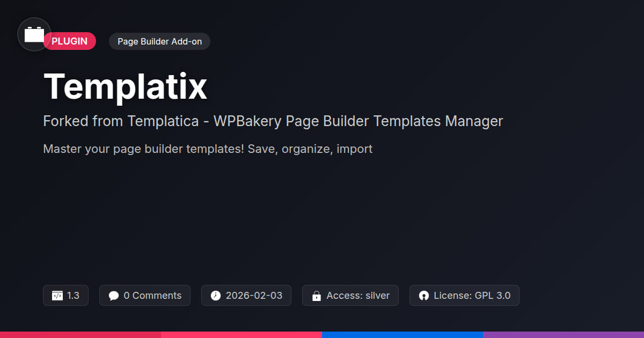The height and width of the screenshot is (338, 644).
Task: Click the Templatix title
Action: point(125,86)
